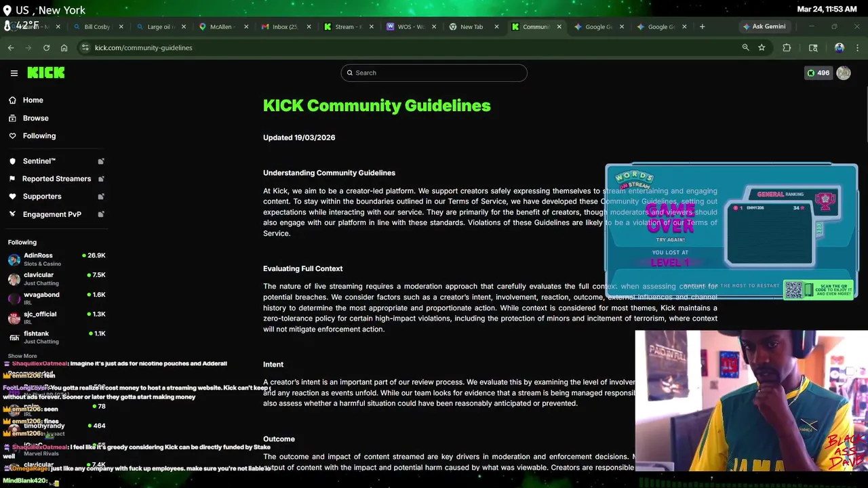The image size is (868, 488).
Task: Switch to the New Tab tab
Action: pos(471,27)
